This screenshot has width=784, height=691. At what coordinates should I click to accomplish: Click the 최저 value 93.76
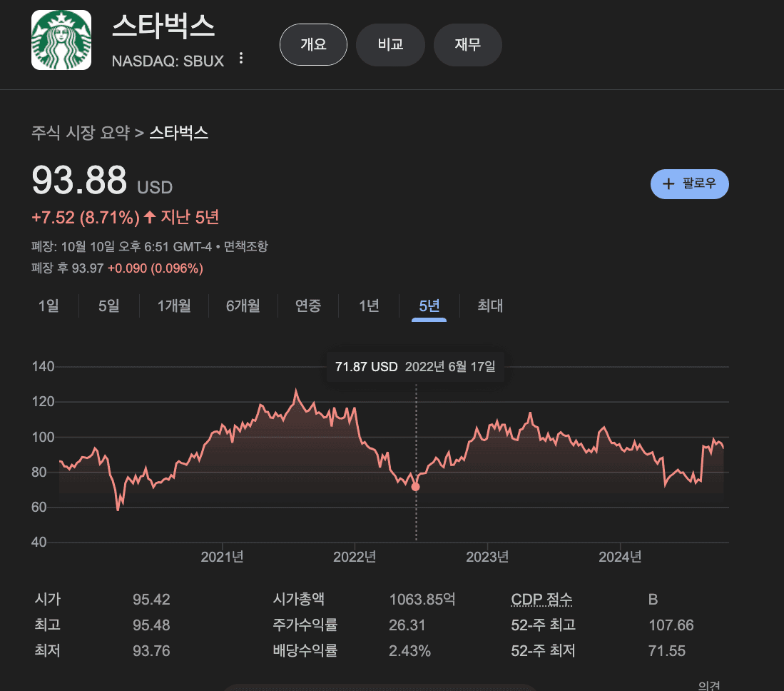click(151, 651)
